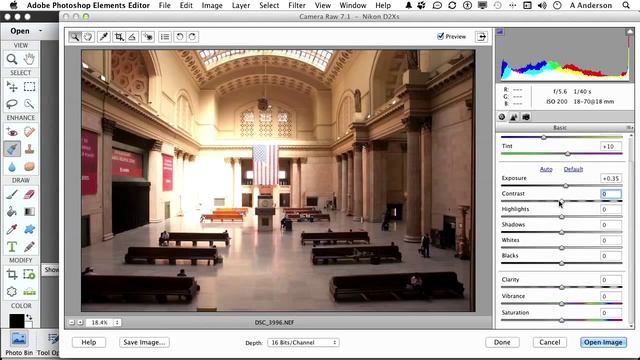The image size is (640, 360).
Task: Select the Spot Healing Brush tool
Action: pyautogui.click(x=29, y=132)
